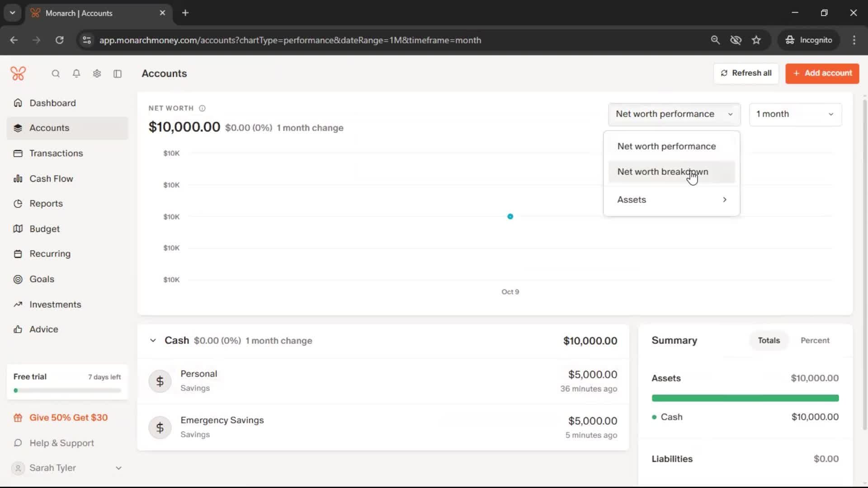Switch summary to Totals view
The image size is (868, 488).
click(769, 341)
